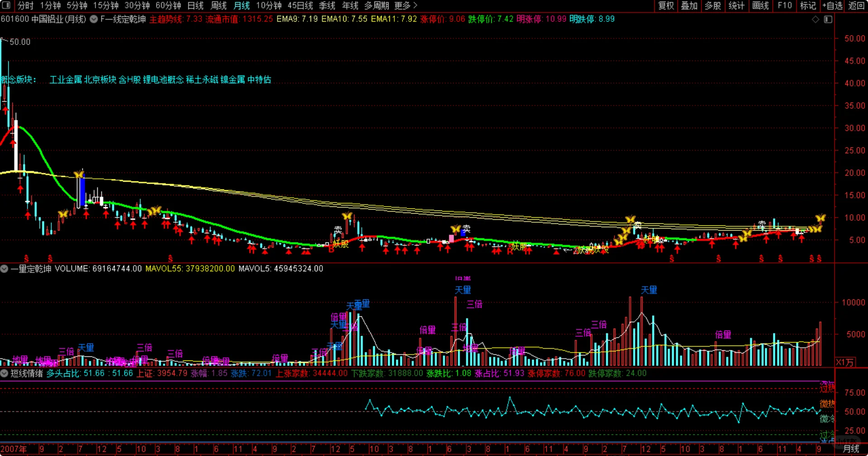The height and width of the screenshot is (456, 868).
Task: Click the 工业金属 concept tag
Action: [x=66, y=80]
